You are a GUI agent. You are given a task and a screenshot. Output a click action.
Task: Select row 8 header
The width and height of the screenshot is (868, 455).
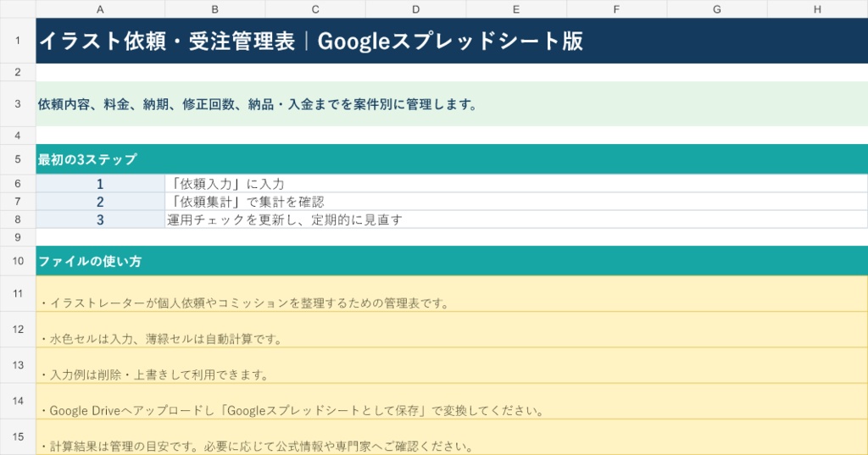[x=18, y=219]
